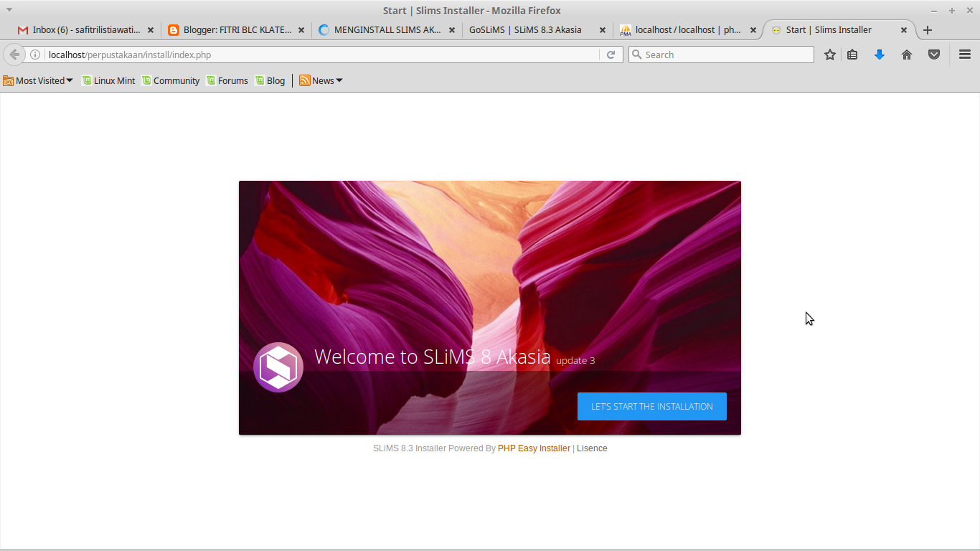Minimize the Firefox window
This screenshot has width=980, height=551.
coord(934,10)
